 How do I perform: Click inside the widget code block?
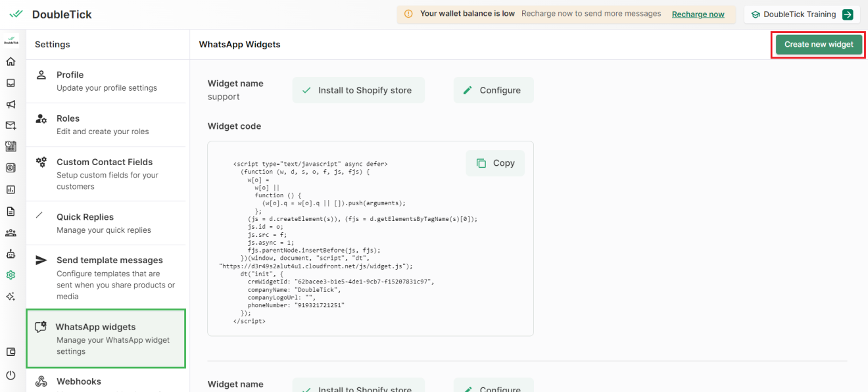tap(370, 238)
